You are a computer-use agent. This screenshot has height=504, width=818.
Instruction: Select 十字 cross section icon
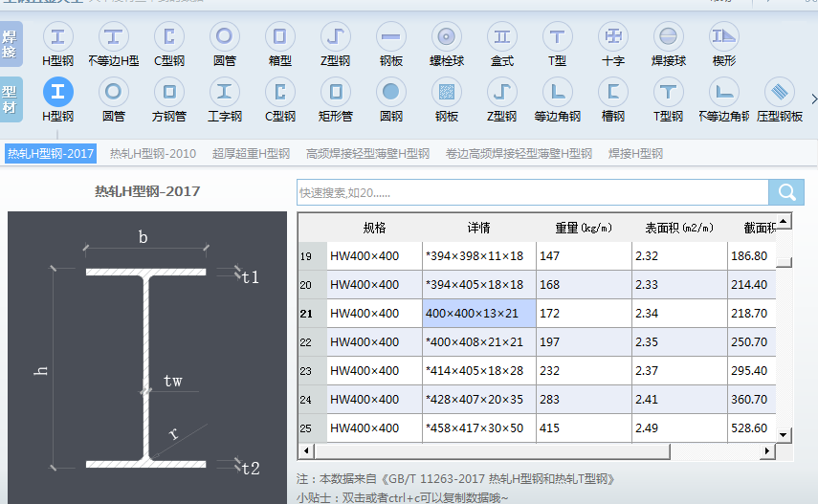tap(613, 37)
